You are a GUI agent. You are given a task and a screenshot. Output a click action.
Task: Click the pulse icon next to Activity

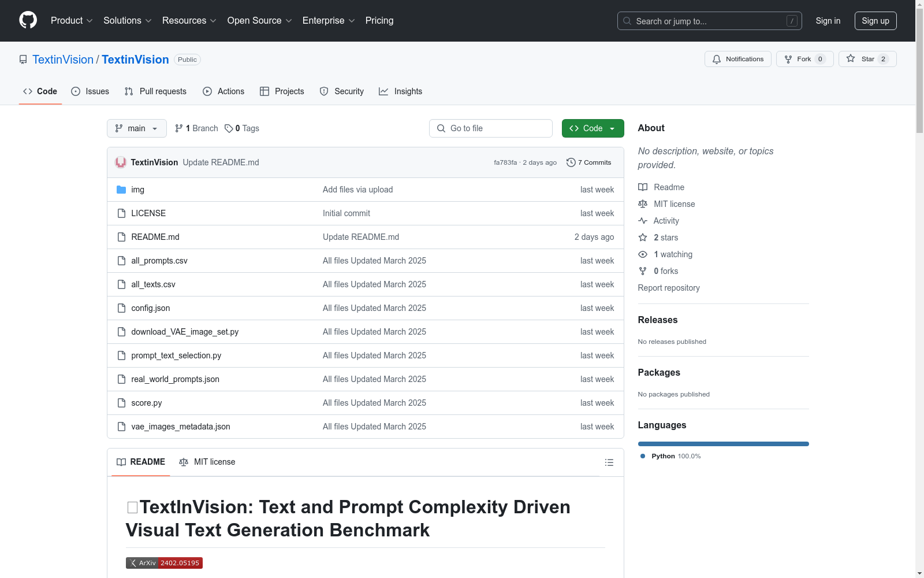[643, 221]
